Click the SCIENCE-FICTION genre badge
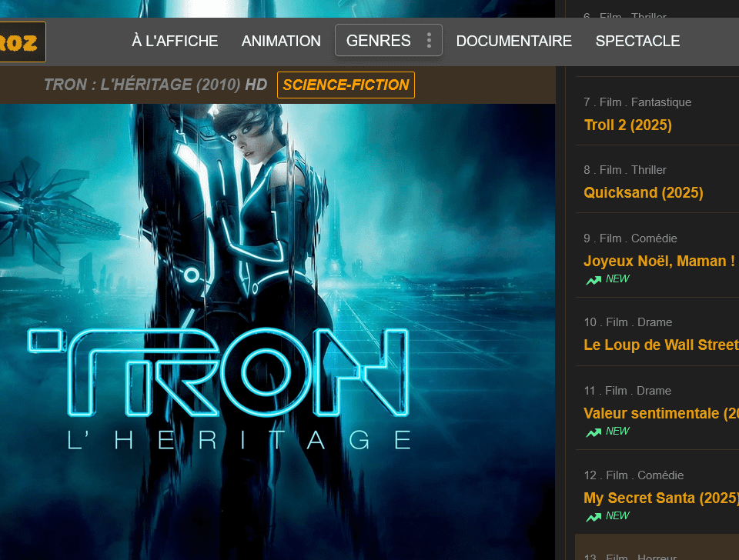Screen dimensions: 739x560 click(345, 85)
